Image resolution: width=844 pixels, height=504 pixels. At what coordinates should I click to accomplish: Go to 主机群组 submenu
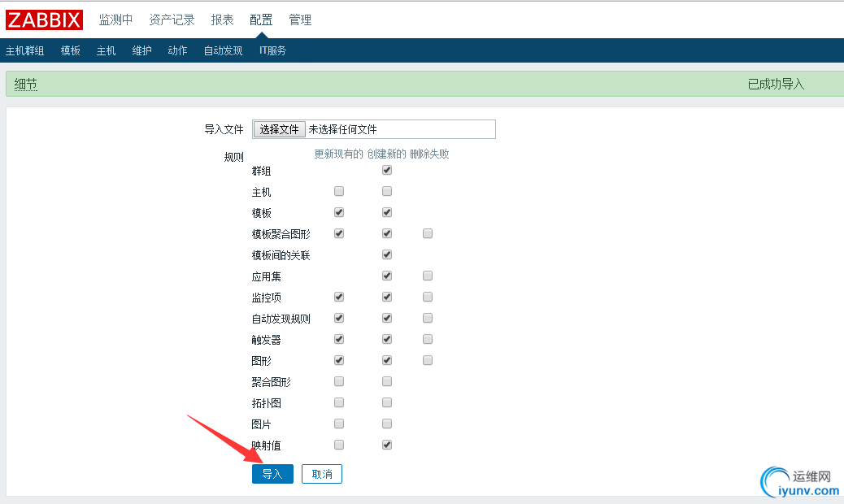click(x=24, y=50)
